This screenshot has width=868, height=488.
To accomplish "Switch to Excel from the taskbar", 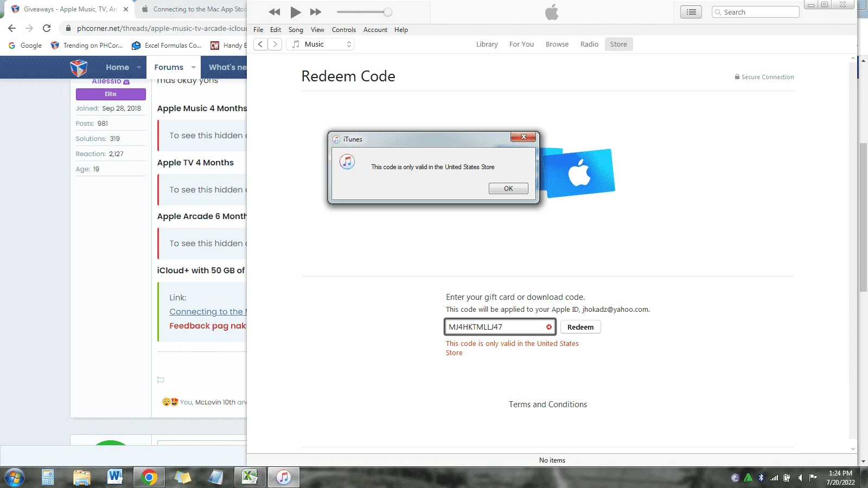I will click(250, 477).
